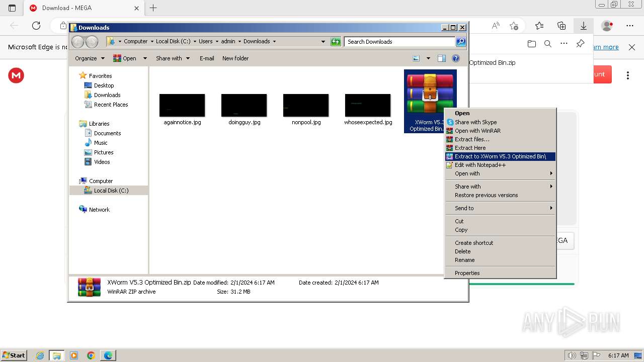Open the Videos library
644x362 pixels.
[x=102, y=162]
